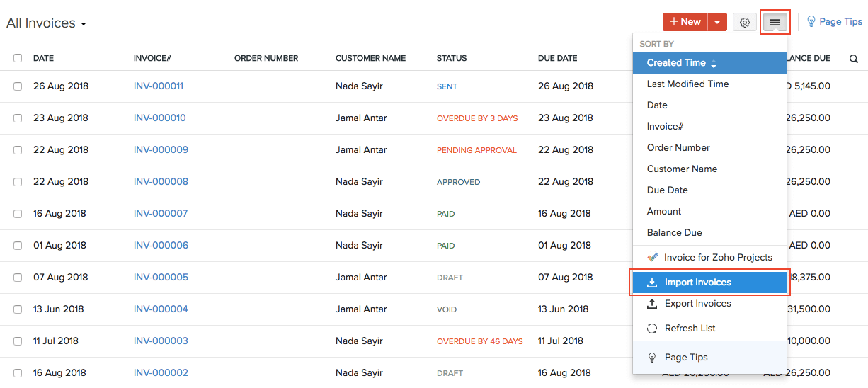Screen dimensions: 868x388
Task: Click the search magnifier icon in table header
Action: (x=853, y=59)
